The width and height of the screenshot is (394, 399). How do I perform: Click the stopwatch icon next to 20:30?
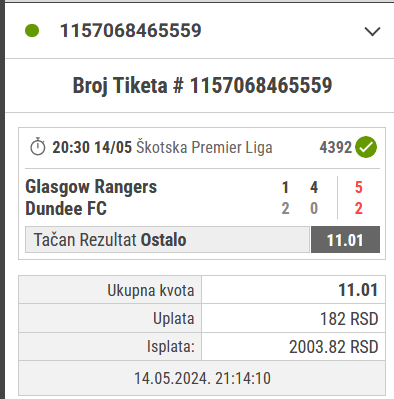38,147
